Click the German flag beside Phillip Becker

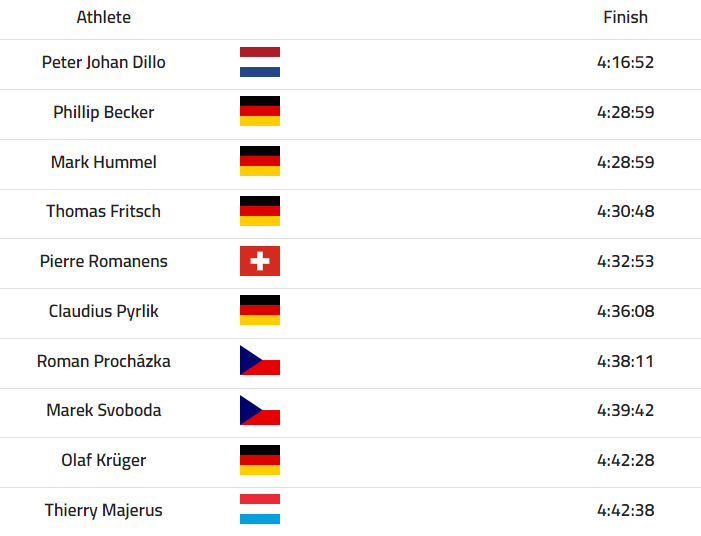(260, 111)
